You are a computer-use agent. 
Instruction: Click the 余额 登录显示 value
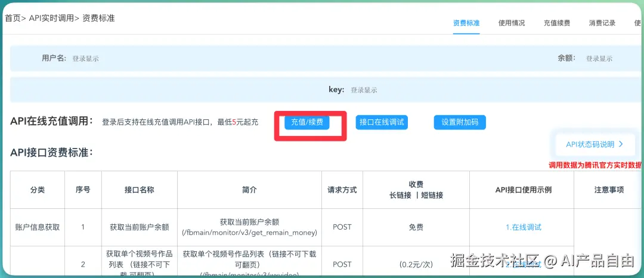click(599, 58)
